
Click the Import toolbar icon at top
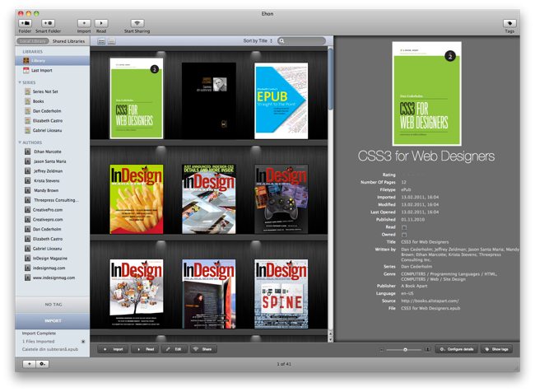84,23
